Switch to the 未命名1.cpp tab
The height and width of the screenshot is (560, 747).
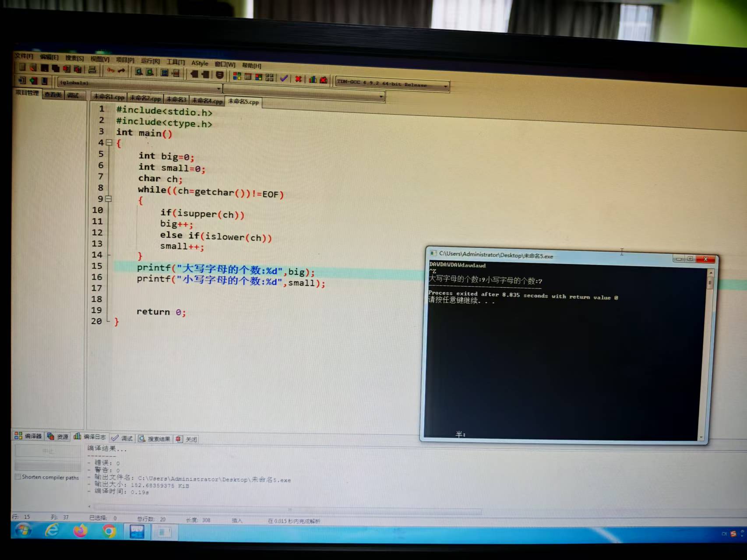(x=109, y=97)
